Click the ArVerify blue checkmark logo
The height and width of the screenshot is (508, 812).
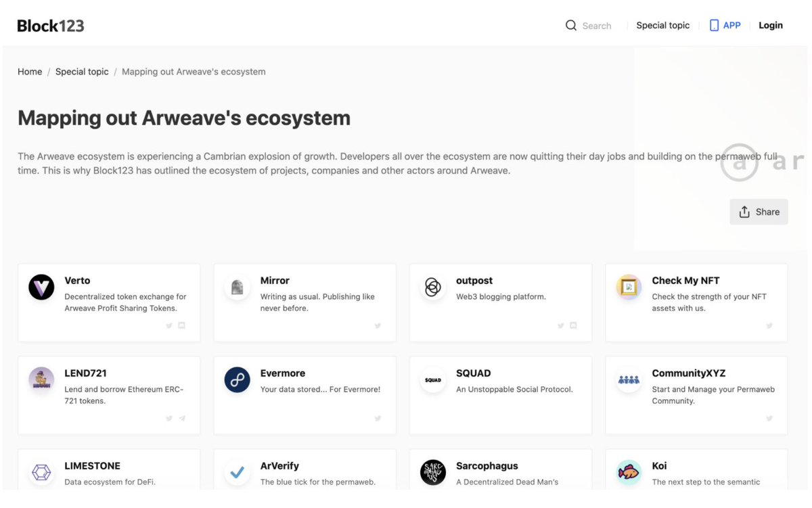pos(237,473)
